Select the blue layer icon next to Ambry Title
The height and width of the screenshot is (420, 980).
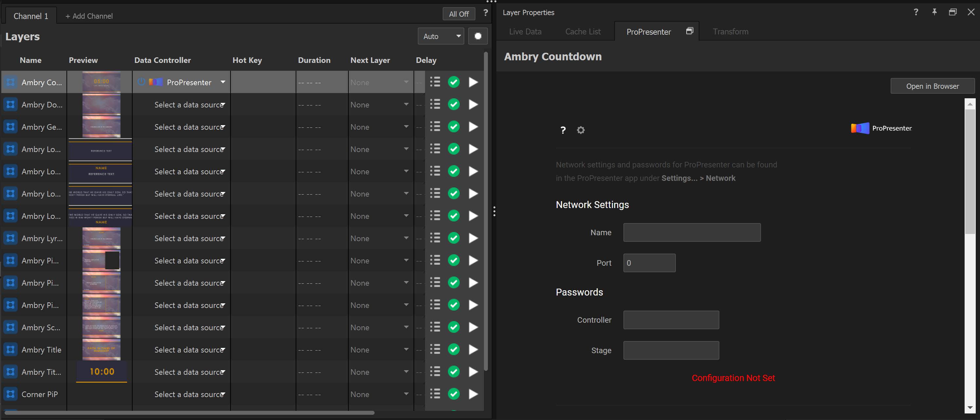click(x=10, y=349)
